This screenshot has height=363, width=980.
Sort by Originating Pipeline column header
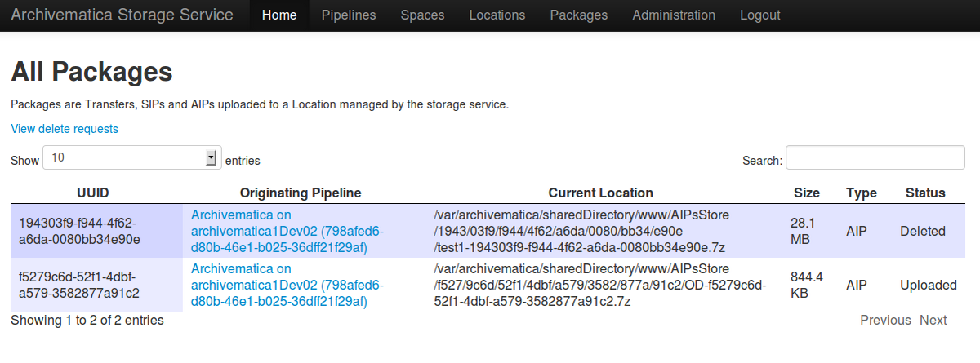click(301, 193)
